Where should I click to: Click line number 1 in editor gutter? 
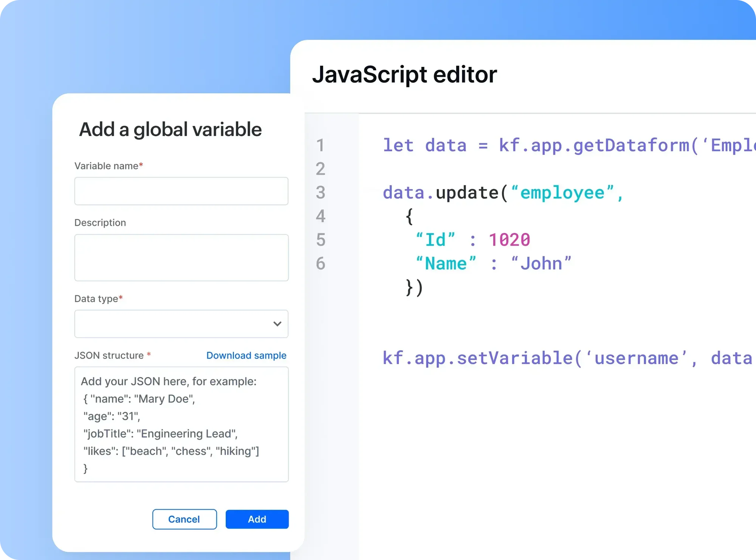tap(321, 145)
